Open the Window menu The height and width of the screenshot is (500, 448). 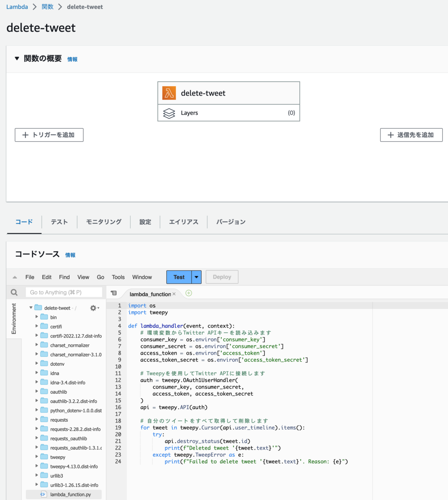(142, 277)
